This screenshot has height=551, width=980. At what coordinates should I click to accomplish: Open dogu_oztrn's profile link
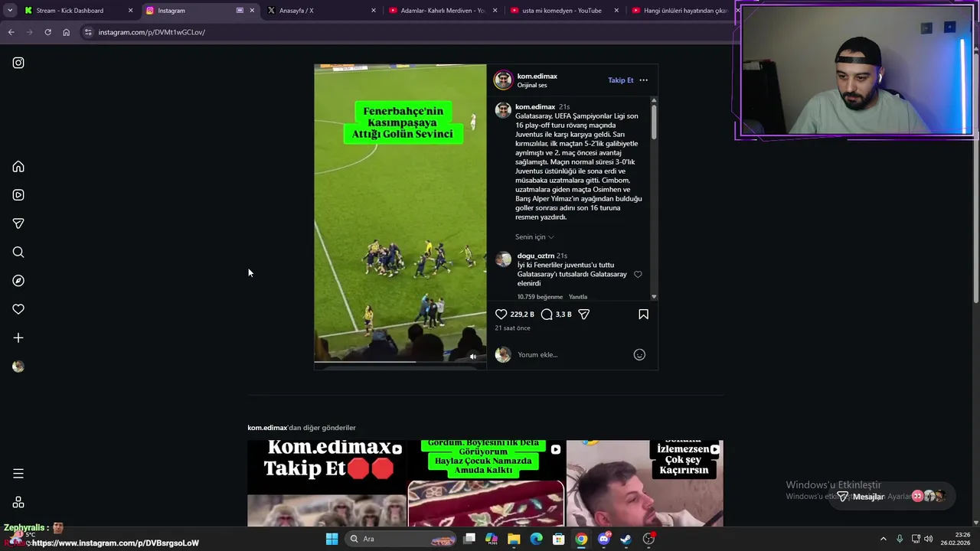click(535, 256)
